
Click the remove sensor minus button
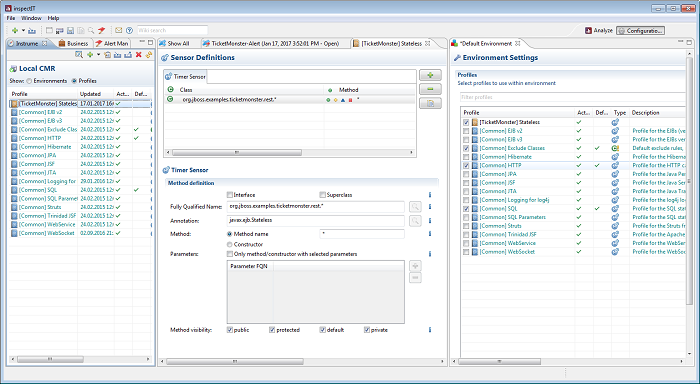click(430, 89)
